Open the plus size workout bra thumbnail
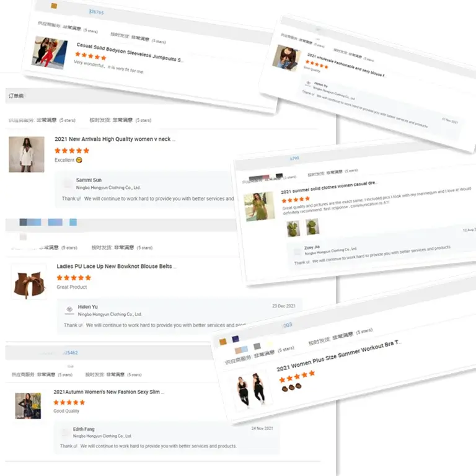Screen dimensions: 476x476 click(x=251, y=389)
